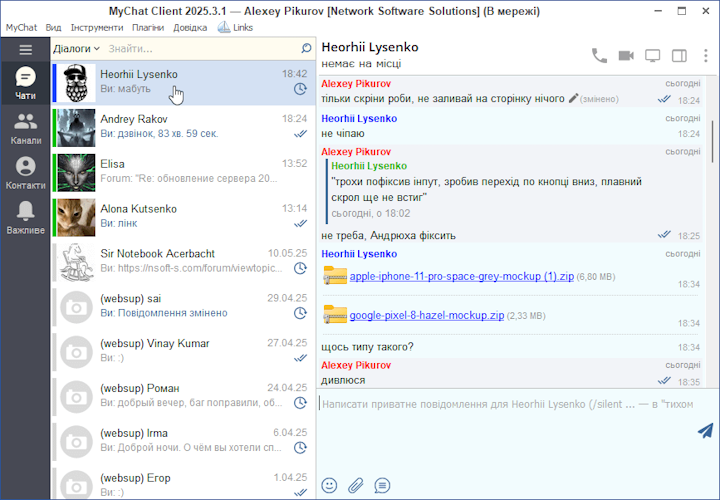This screenshot has width=720, height=500.
Task: Open dialog with Andrey Rakov
Action: pos(184,128)
